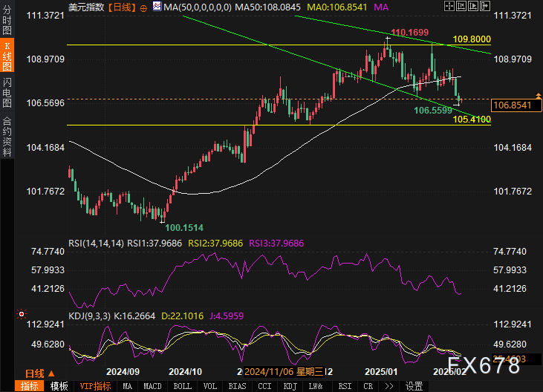Show the 合约资料 contract info tab
This screenshot has height=392, width=543.
(7, 136)
